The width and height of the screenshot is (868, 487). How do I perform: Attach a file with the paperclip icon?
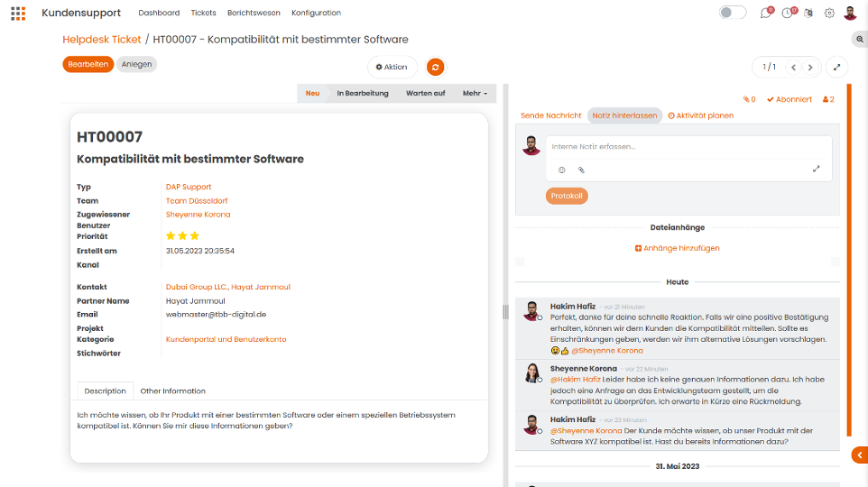pos(581,170)
